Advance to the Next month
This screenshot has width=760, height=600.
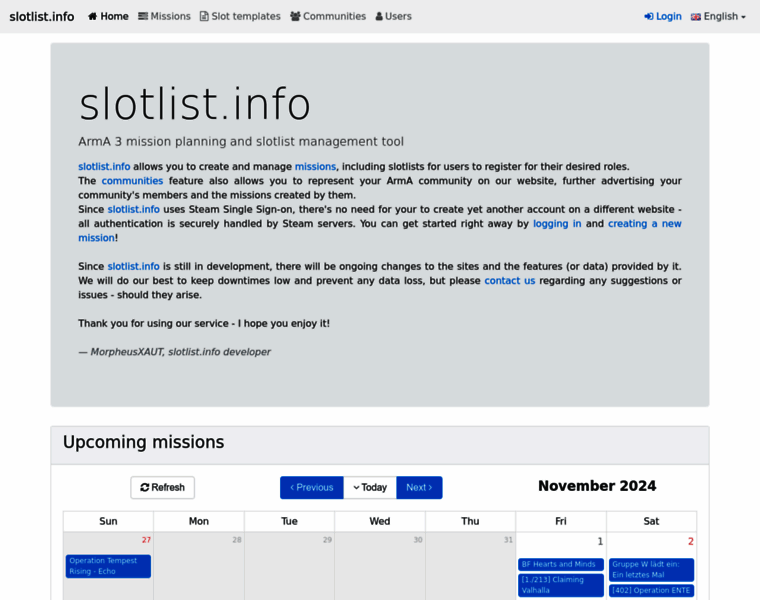click(419, 488)
